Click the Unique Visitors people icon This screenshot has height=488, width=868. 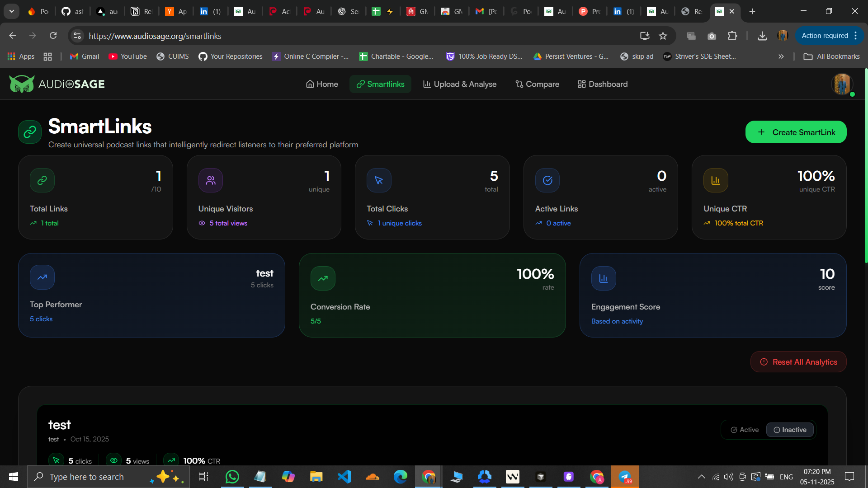coord(210,180)
